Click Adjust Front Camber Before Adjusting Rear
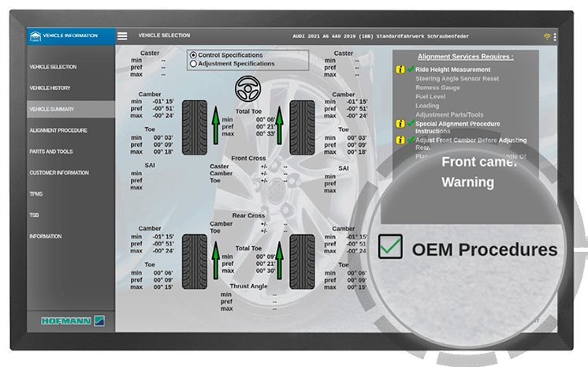Image resolution: width=588 pixels, height=367 pixels. 471,144
